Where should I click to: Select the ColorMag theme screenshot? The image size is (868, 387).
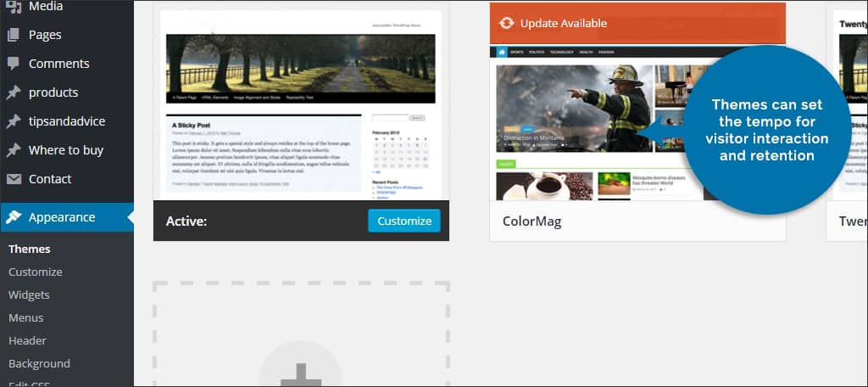coord(637,122)
